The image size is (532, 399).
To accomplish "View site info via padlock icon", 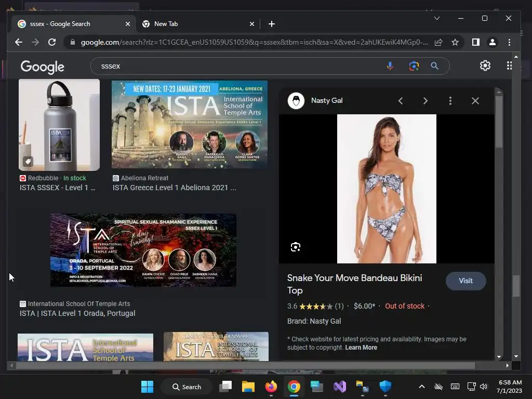I will 72,42.
